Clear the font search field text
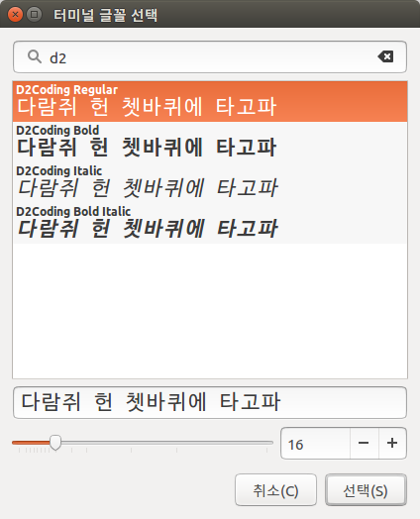Screen dimensions: 420x519 pos(385,56)
